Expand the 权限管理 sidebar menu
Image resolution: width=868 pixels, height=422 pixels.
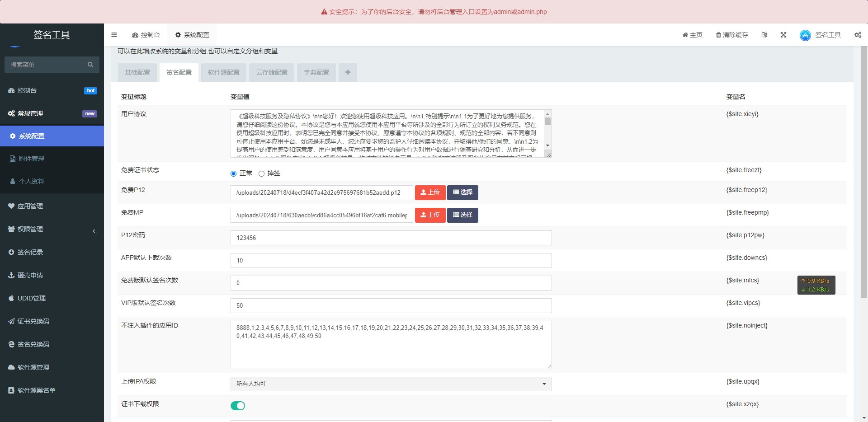coord(52,229)
